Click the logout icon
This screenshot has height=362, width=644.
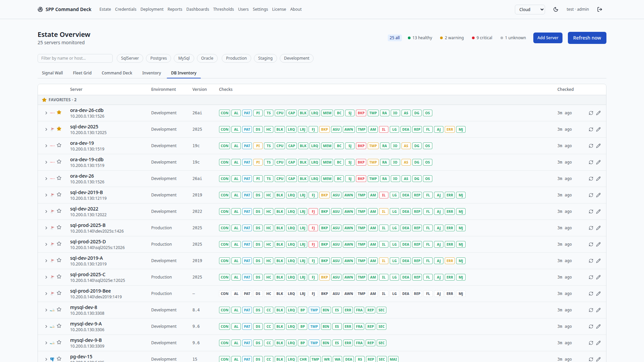[x=600, y=9]
